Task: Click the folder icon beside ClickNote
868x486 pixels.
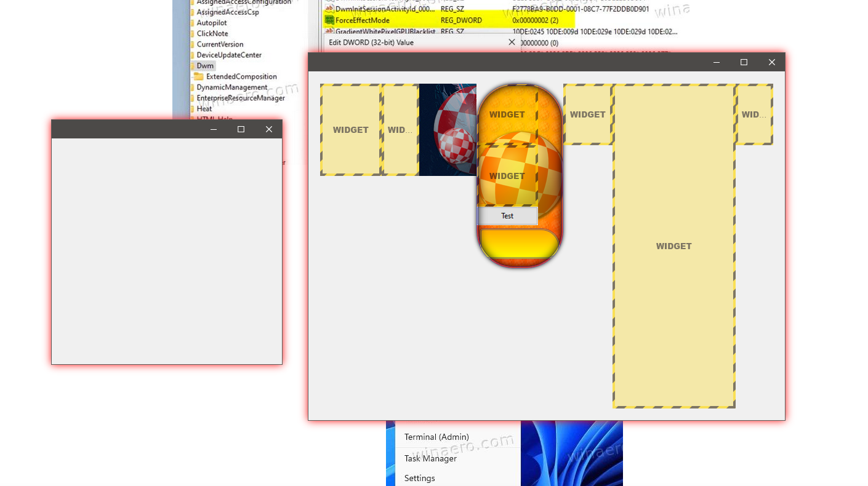Action: (193, 34)
